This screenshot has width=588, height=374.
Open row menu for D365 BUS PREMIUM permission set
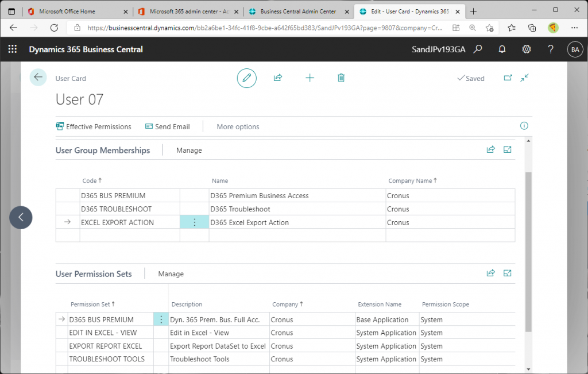[x=161, y=319]
